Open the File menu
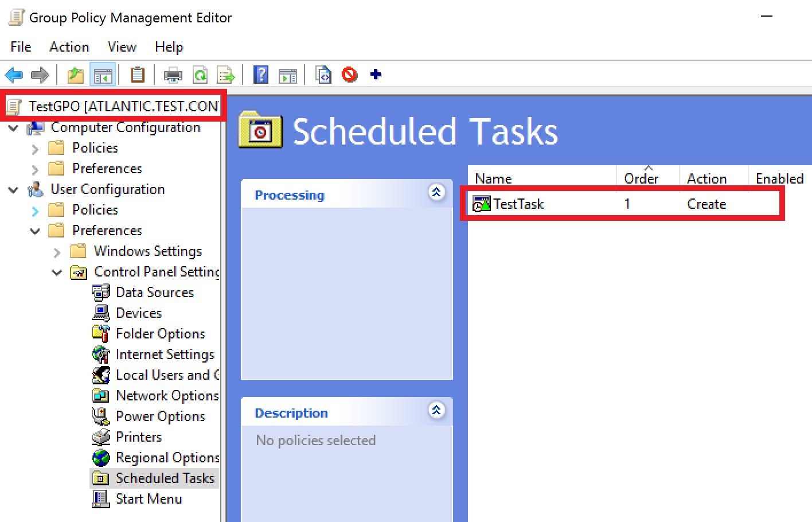 click(x=21, y=47)
